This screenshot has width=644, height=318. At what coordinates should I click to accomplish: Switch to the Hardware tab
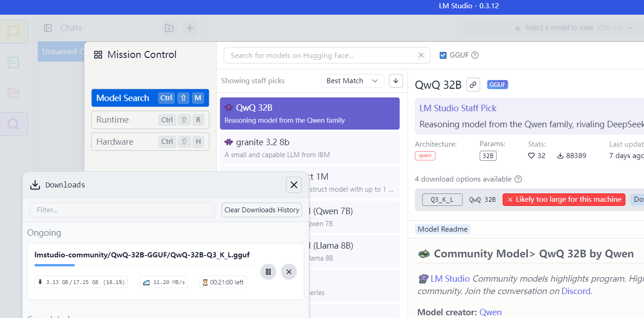(x=150, y=142)
